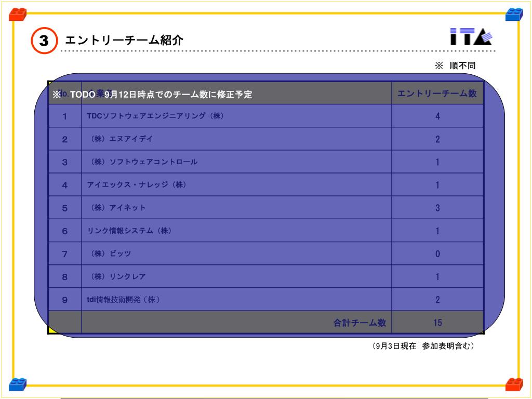Click row number 6 cell
532x399 pixels.
coord(65,231)
